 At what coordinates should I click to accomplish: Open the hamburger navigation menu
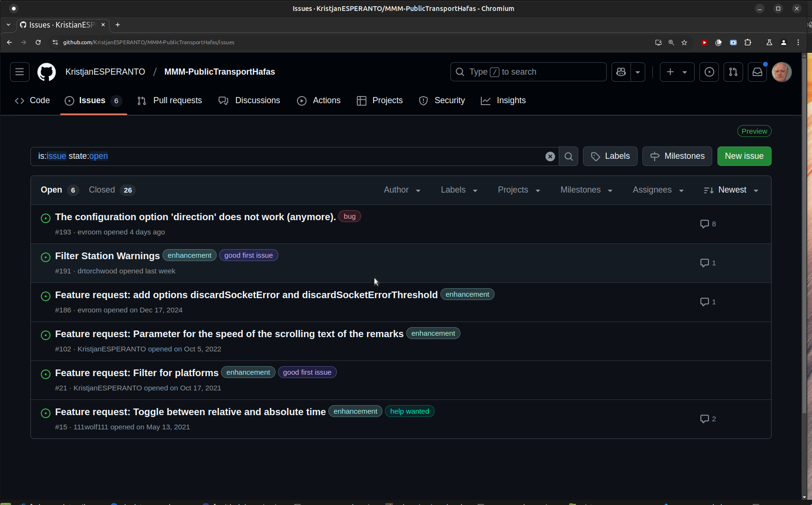(x=19, y=72)
